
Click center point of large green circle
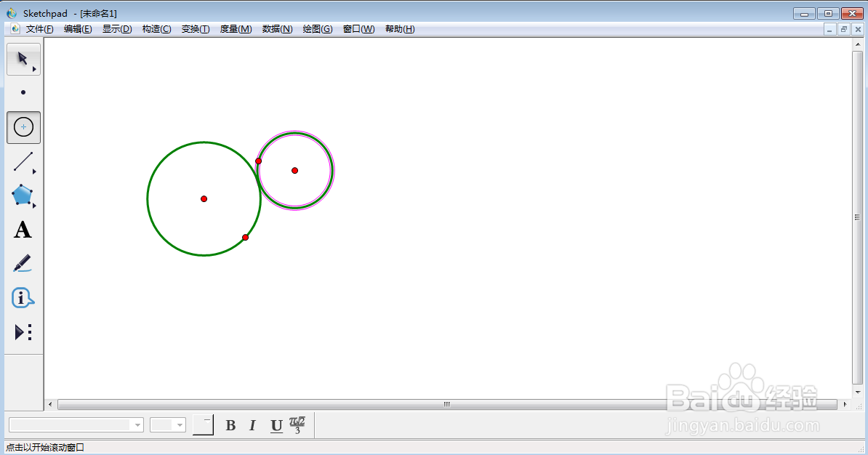[204, 198]
